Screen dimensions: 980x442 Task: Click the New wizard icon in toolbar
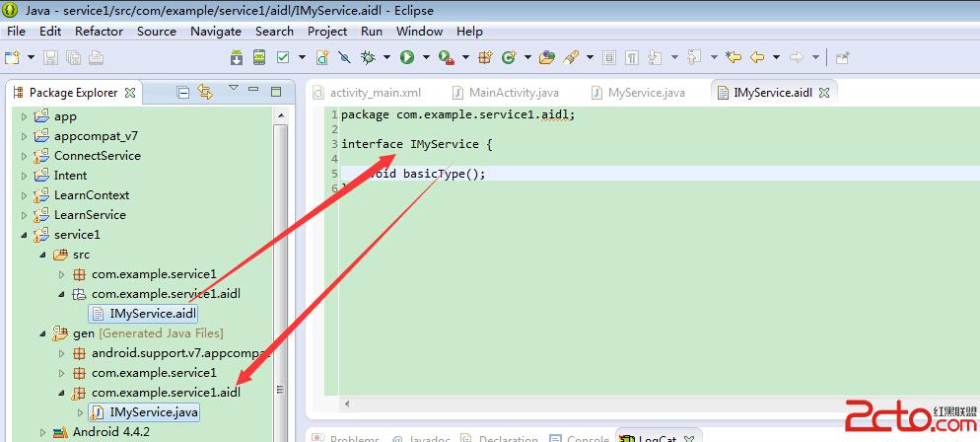[12, 57]
